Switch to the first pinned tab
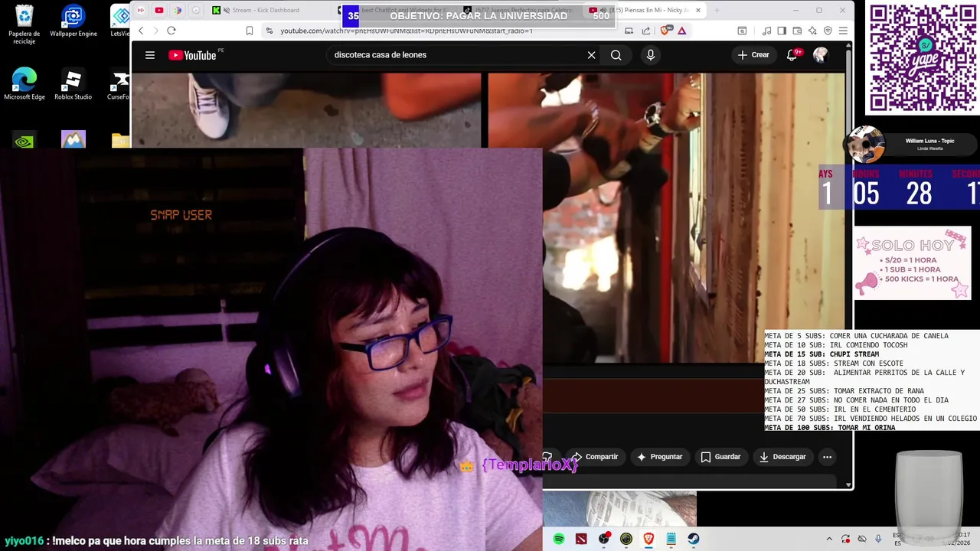This screenshot has width=980, height=551. pyautogui.click(x=141, y=10)
